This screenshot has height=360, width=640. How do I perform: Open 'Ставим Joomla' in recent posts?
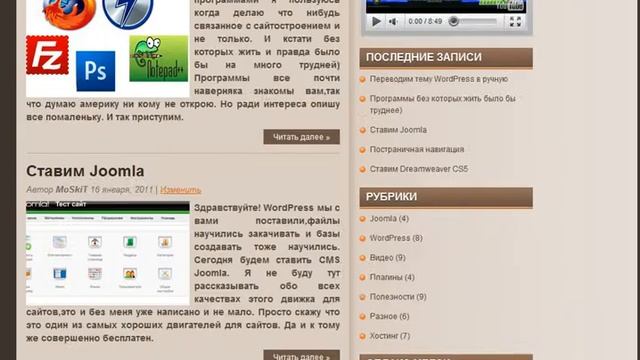[x=398, y=130]
